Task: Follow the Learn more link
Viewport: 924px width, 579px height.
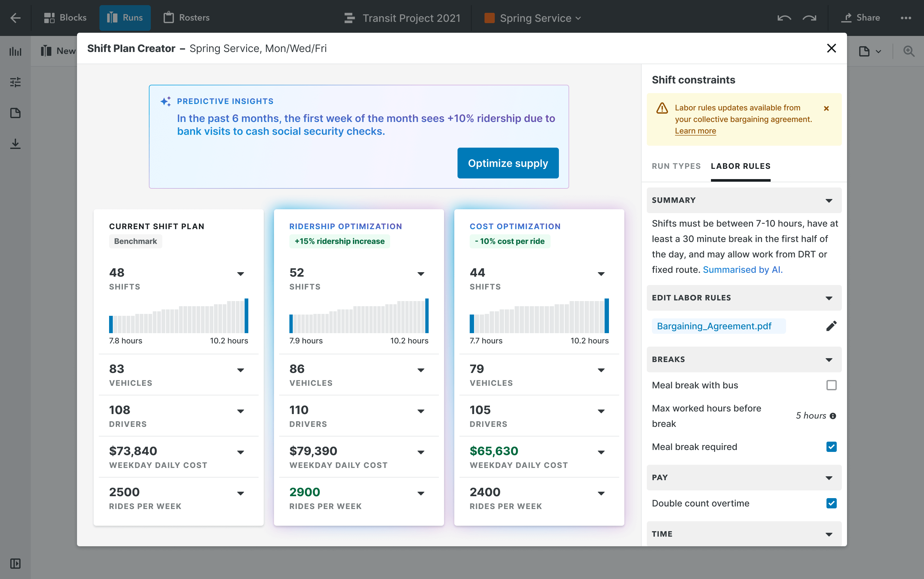Action: click(x=695, y=131)
